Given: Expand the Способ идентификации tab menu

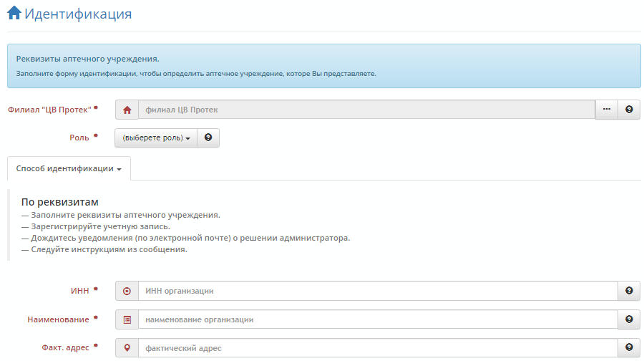Looking at the screenshot, I should pyautogui.click(x=69, y=169).
